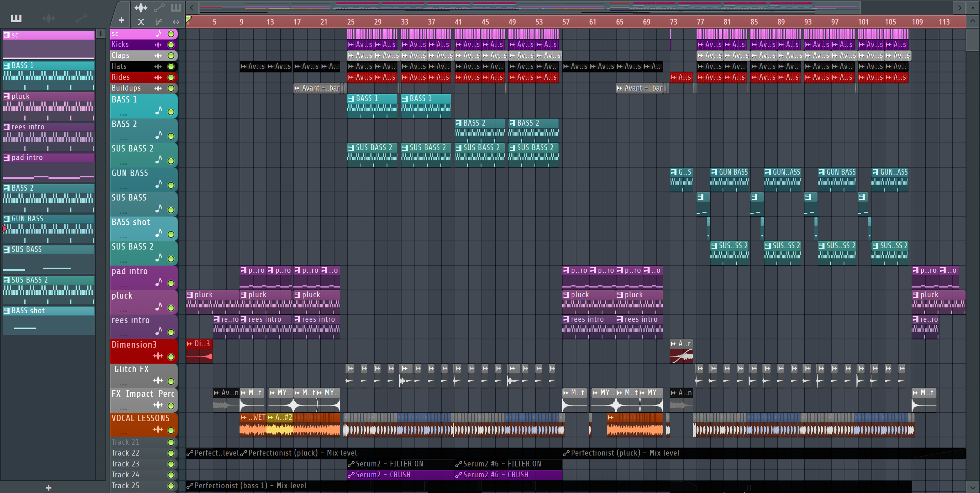Mute the Claps track
Viewport: 980px width, 493px height.
tap(171, 55)
